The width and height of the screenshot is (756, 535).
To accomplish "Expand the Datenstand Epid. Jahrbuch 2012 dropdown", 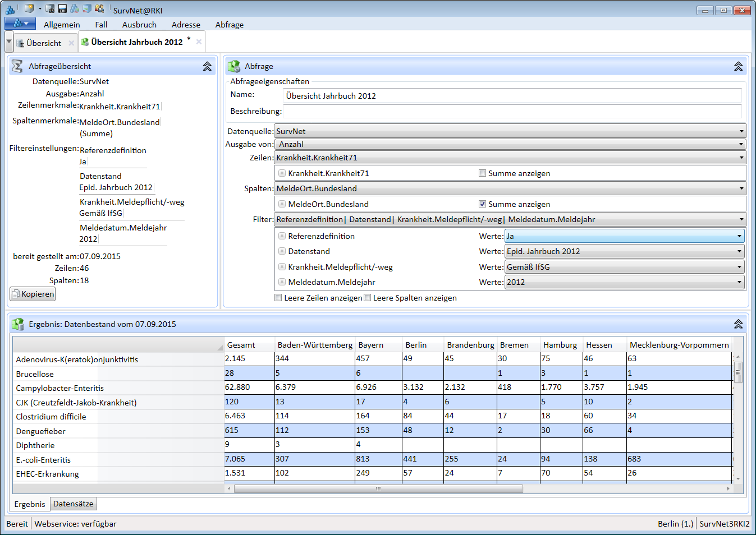I will [x=739, y=251].
